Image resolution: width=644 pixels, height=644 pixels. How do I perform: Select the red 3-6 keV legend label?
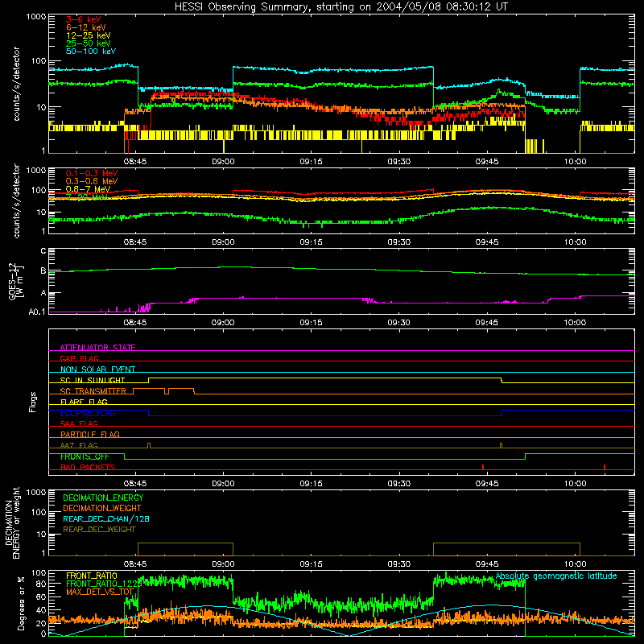click(83, 19)
